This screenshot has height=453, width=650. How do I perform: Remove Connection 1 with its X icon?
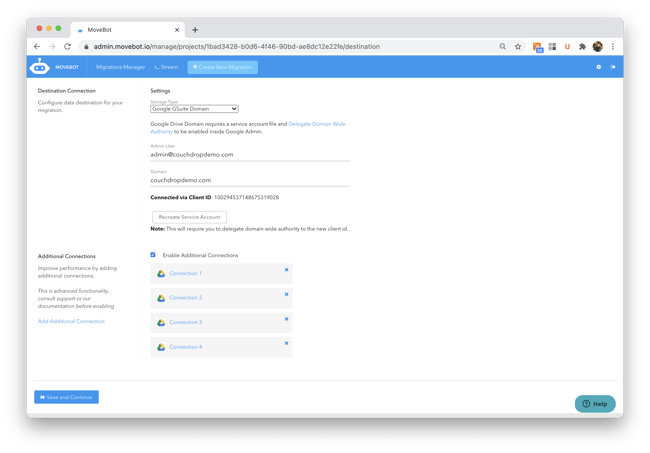pos(286,270)
